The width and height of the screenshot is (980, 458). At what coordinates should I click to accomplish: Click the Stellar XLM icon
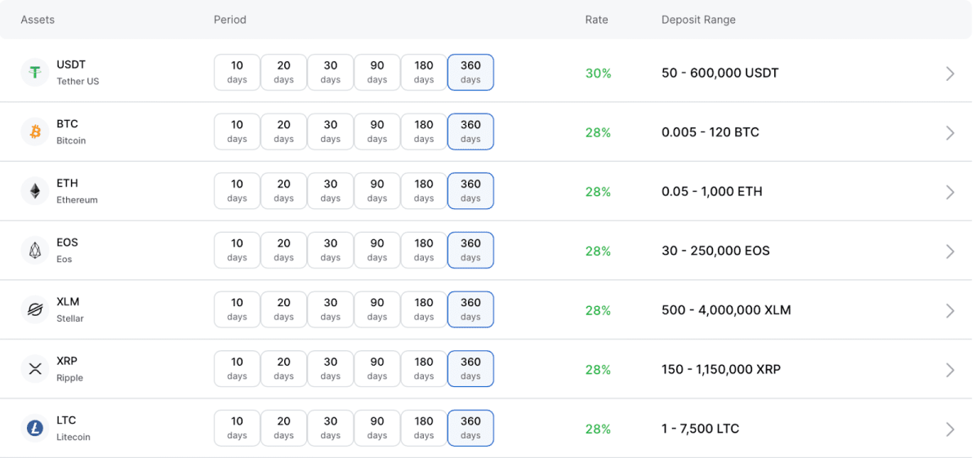point(35,310)
